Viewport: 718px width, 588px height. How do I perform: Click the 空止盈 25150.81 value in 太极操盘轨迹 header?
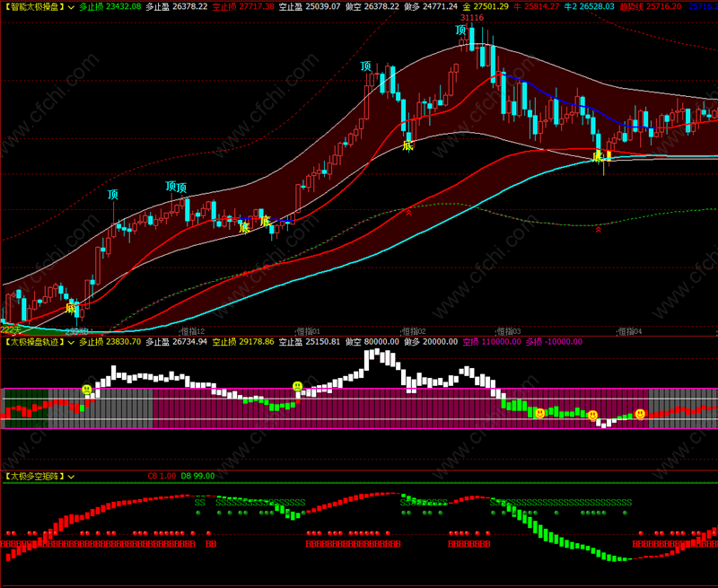coord(310,342)
